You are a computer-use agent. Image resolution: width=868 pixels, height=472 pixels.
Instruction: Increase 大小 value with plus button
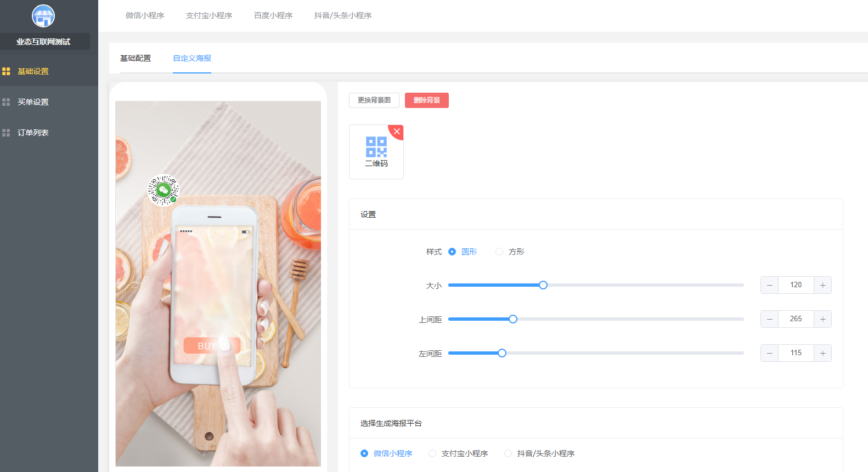tap(822, 285)
